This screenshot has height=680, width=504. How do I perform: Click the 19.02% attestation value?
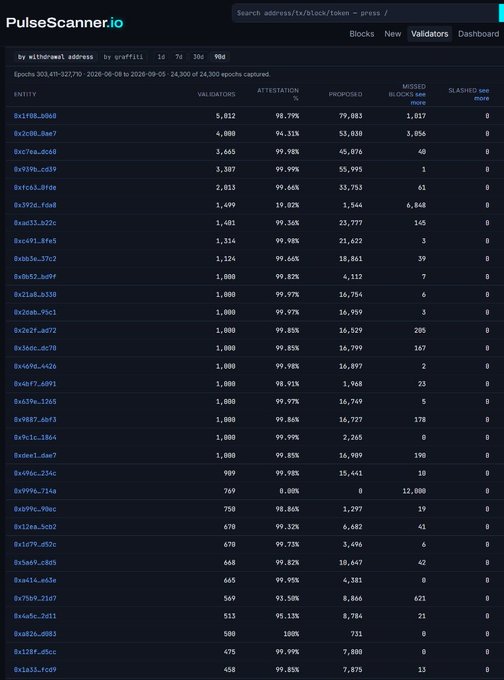pyautogui.click(x=287, y=205)
